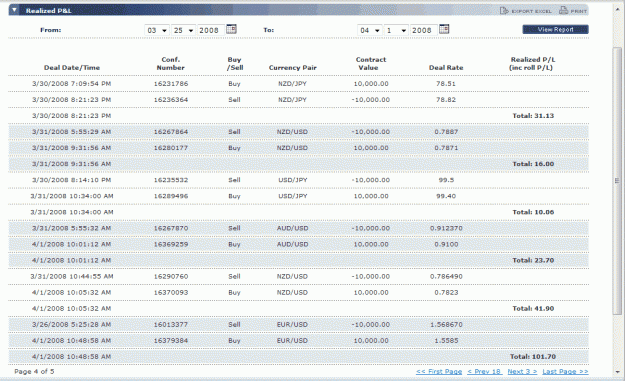Click the Contract Value column header
This screenshot has width=625, height=381.
371,63
